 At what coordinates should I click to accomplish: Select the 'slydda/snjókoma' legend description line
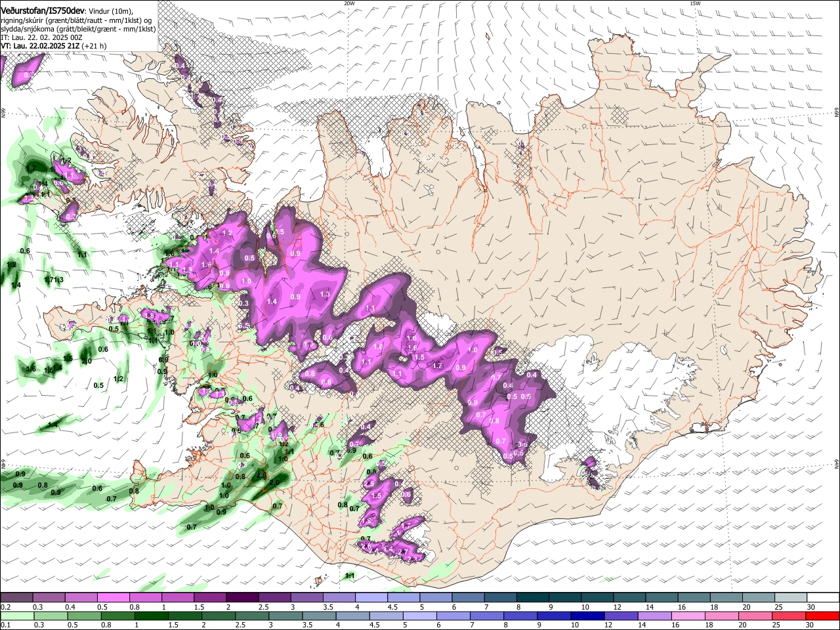77,29
